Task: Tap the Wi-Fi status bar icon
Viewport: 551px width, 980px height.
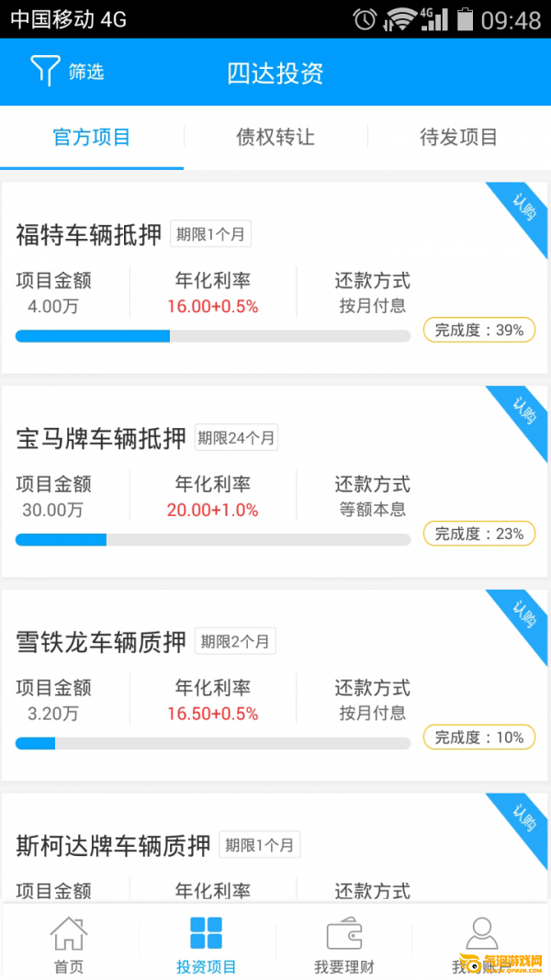Action: pos(401,19)
